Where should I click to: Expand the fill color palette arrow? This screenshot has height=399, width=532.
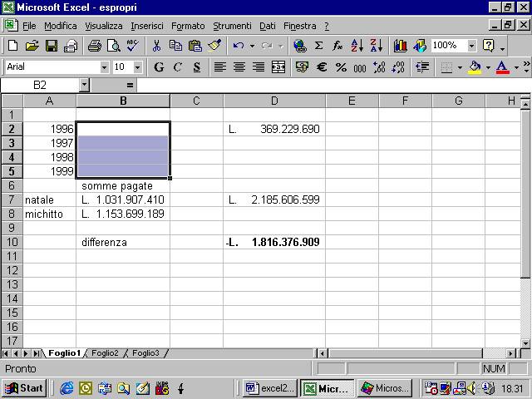(x=488, y=67)
